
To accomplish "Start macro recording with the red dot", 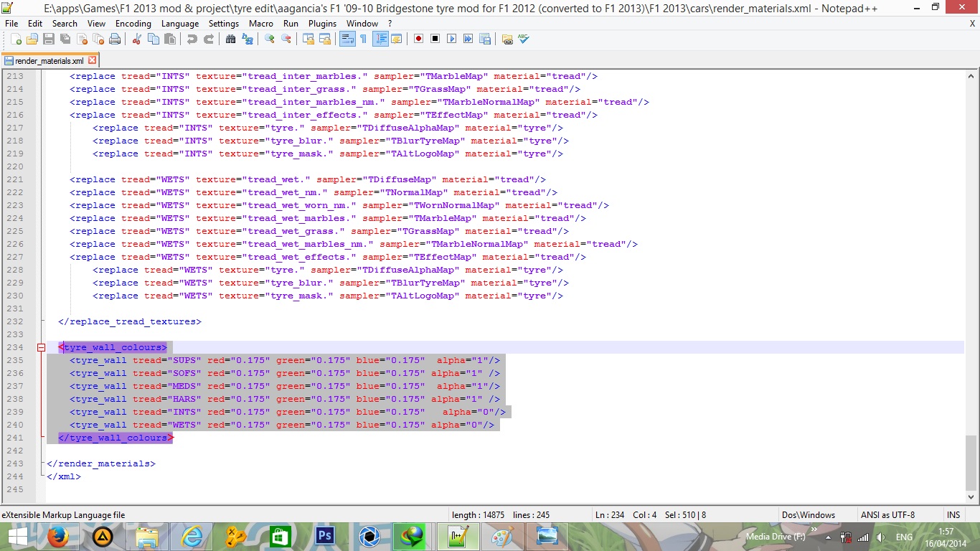I will coord(418,39).
